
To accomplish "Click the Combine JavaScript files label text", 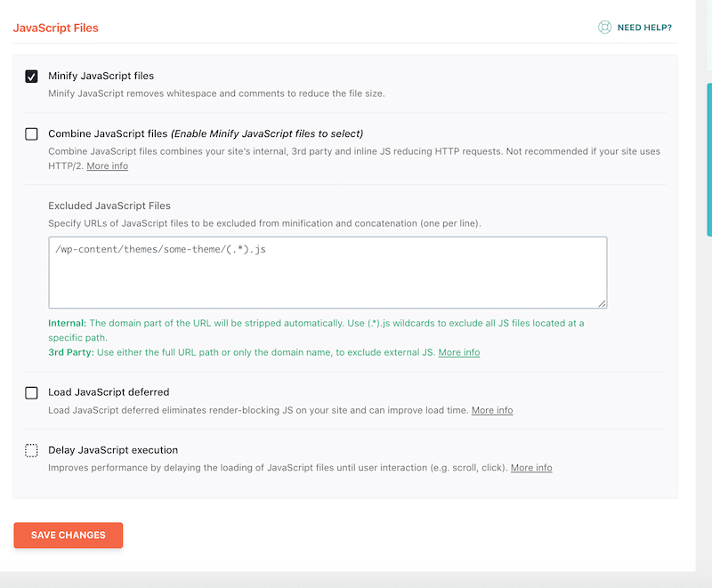I will (x=108, y=134).
